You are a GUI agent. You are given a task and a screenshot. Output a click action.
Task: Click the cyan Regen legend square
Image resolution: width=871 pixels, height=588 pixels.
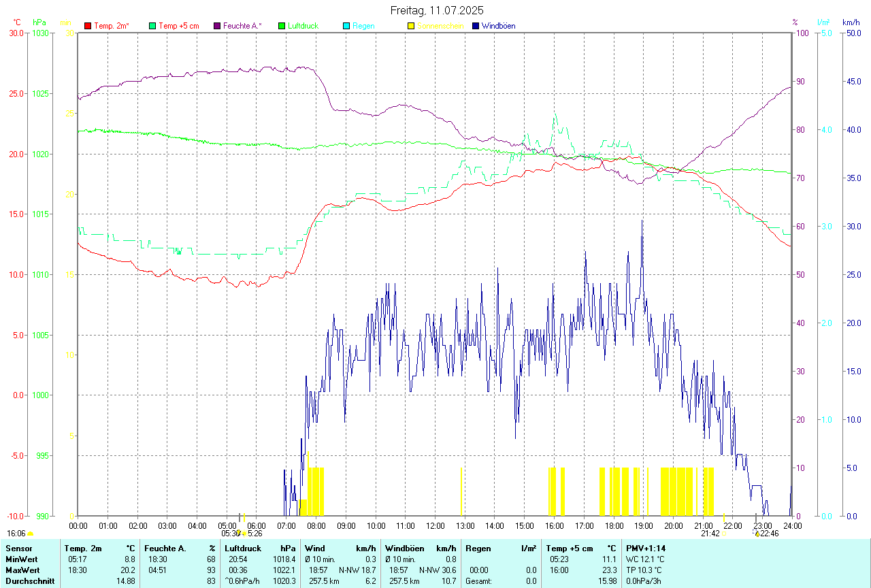(x=346, y=26)
